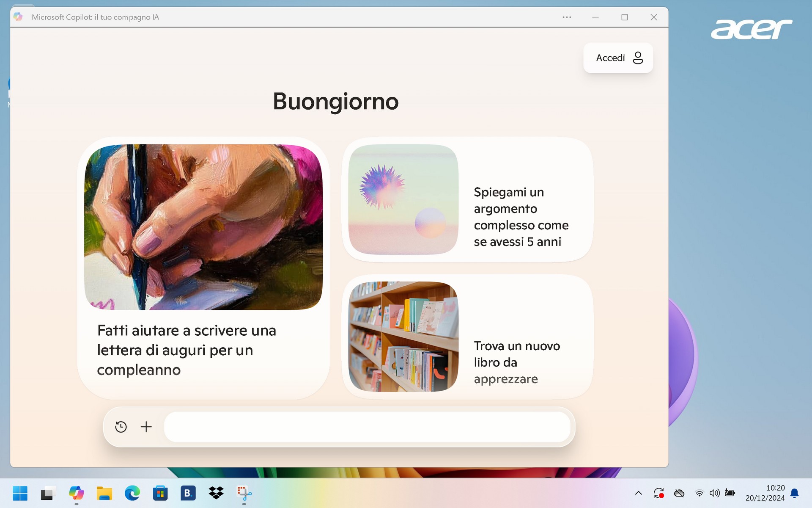Viewport: 812px width, 508px height.
Task: Click the hand-writing painting image
Action: (203, 227)
